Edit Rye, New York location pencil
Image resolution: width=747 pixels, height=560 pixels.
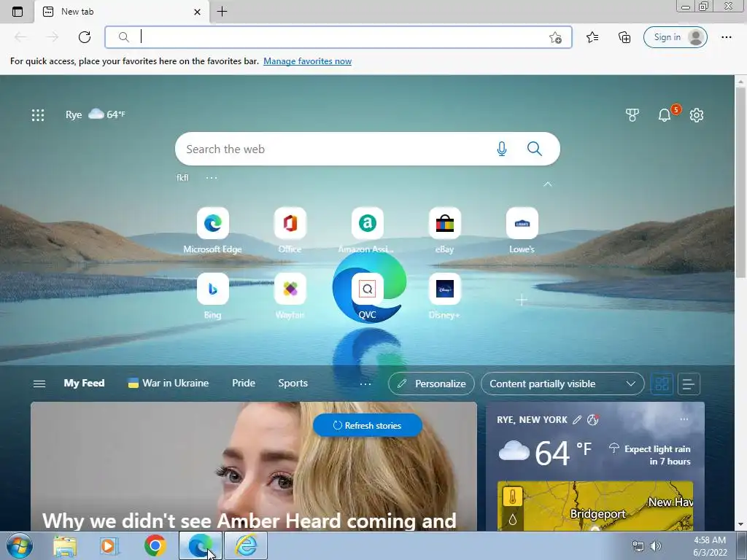pos(577,419)
